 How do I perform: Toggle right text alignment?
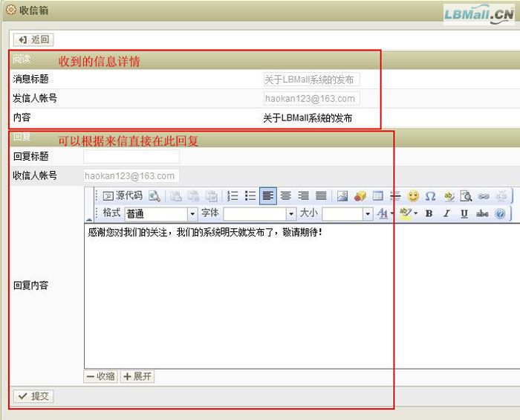pos(303,196)
